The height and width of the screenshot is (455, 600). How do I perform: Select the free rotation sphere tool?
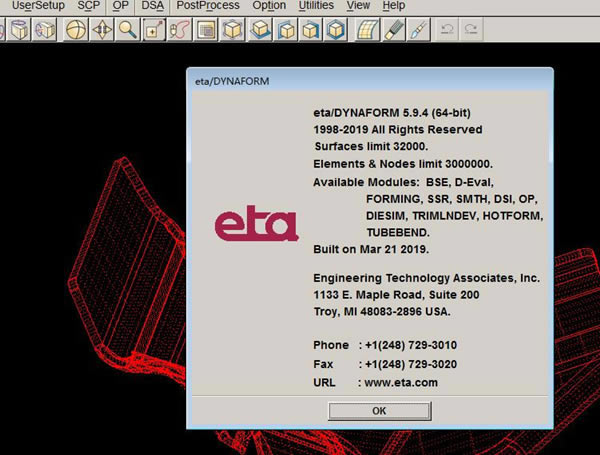75,29
